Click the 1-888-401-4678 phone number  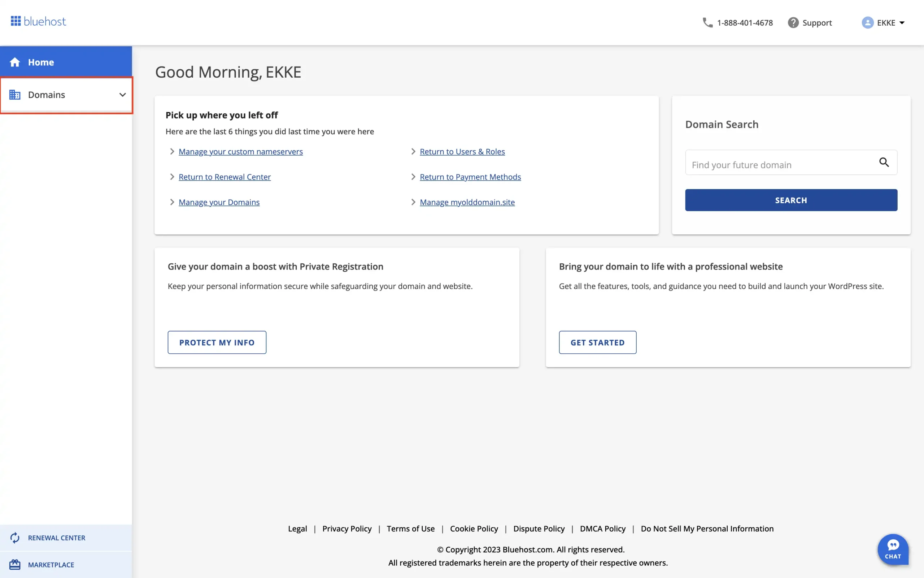click(745, 22)
